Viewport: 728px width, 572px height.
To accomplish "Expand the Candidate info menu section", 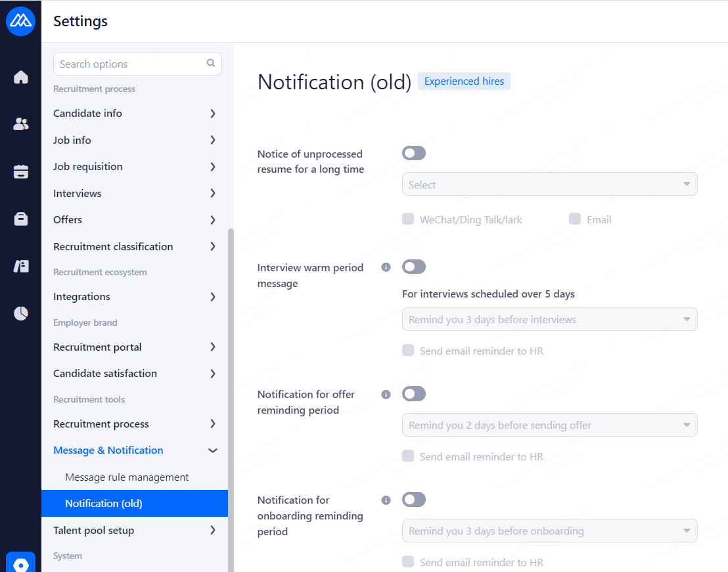I will (x=135, y=114).
